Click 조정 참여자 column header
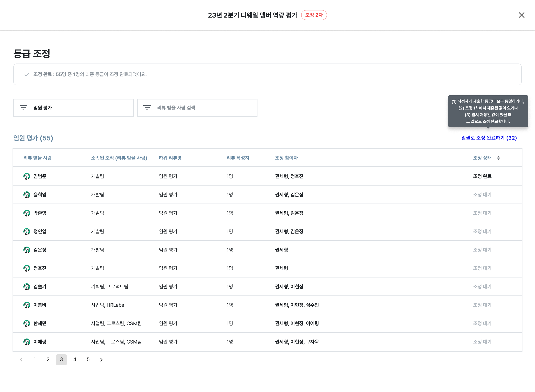This screenshot has width=535, height=392. (286, 158)
